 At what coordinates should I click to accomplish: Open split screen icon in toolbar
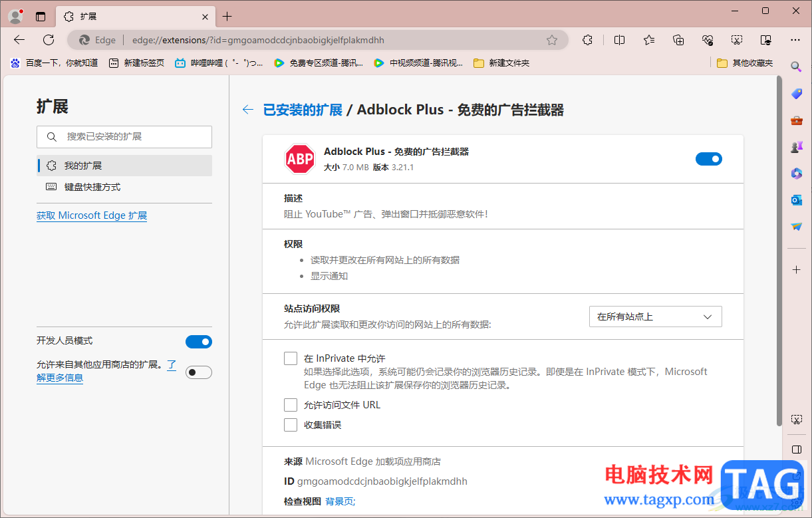pyautogui.click(x=619, y=40)
